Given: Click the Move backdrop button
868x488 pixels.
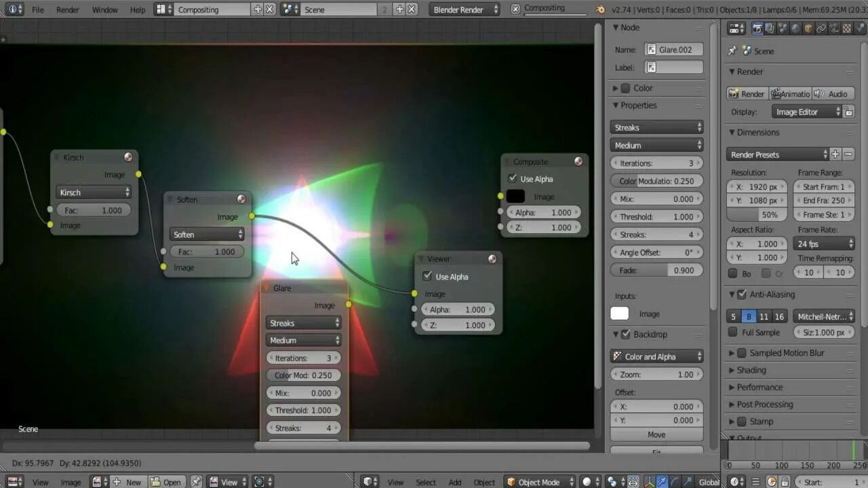Looking at the screenshot, I should click(656, 434).
